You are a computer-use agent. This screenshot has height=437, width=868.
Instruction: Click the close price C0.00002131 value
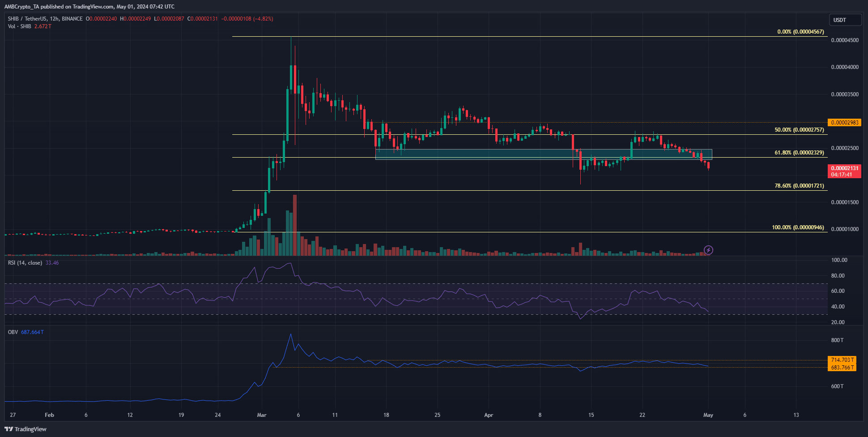coord(203,19)
